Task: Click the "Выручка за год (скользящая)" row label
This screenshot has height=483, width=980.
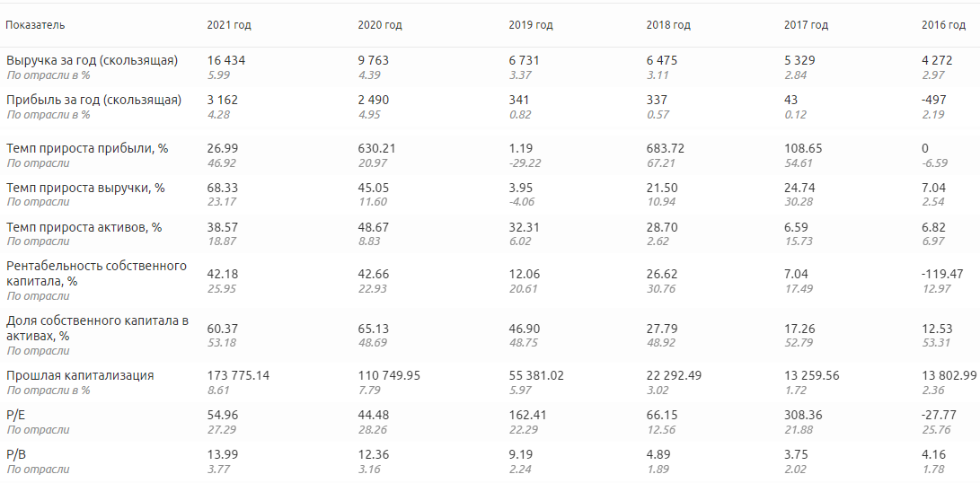Action: point(92,61)
